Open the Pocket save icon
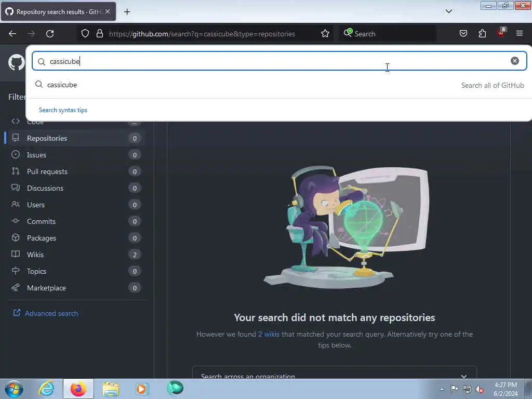The width and height of the screenshot is (532, 399). (463, 34)
